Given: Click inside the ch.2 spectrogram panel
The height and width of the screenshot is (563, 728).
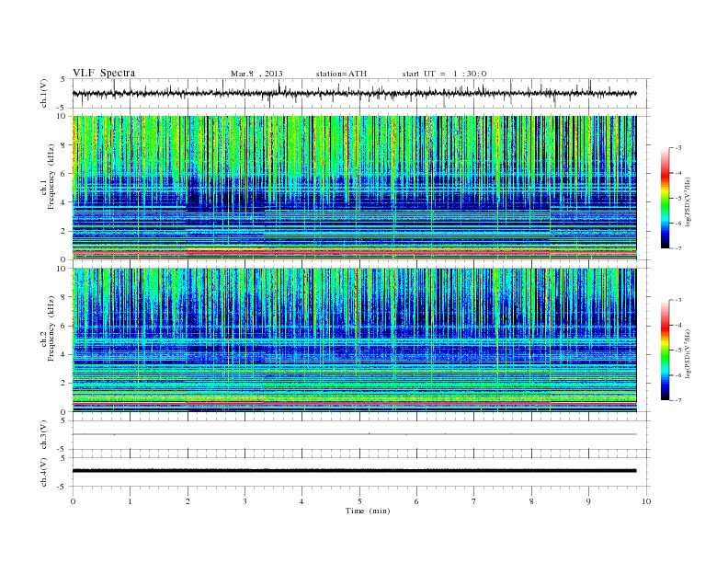Looking at the screenshot, I should point(354,340).
